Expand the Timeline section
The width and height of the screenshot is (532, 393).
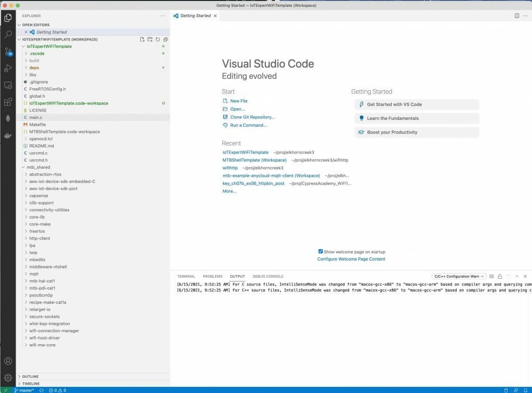(19, 384)
